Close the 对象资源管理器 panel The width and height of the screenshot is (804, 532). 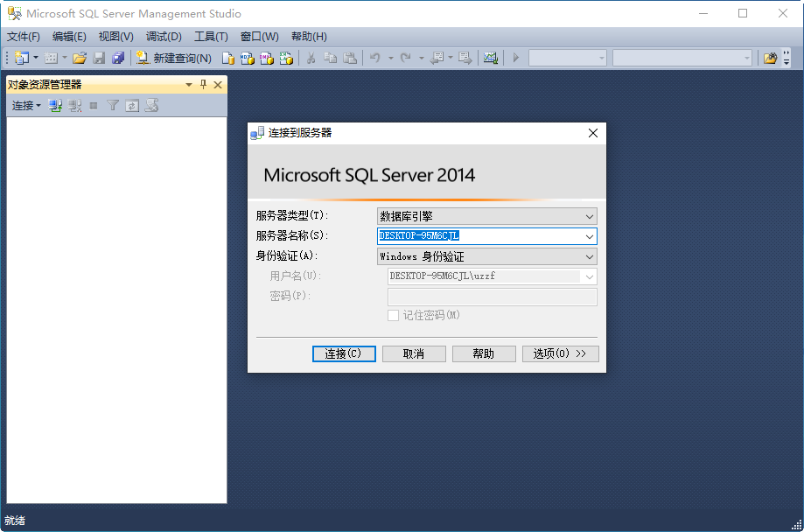tap(218, 85)
